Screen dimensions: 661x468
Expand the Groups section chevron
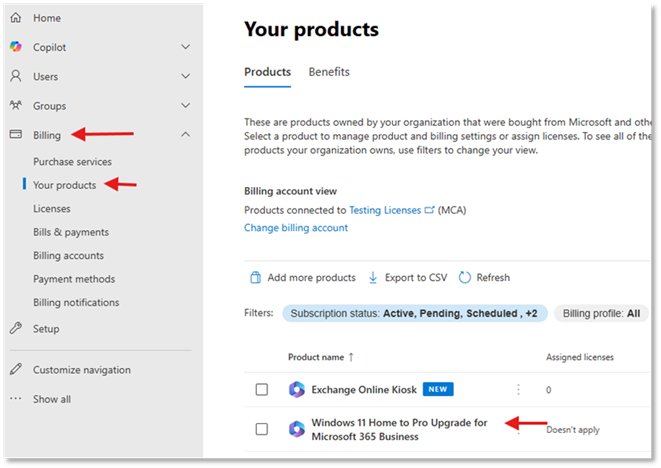click(x=185, y=105)
